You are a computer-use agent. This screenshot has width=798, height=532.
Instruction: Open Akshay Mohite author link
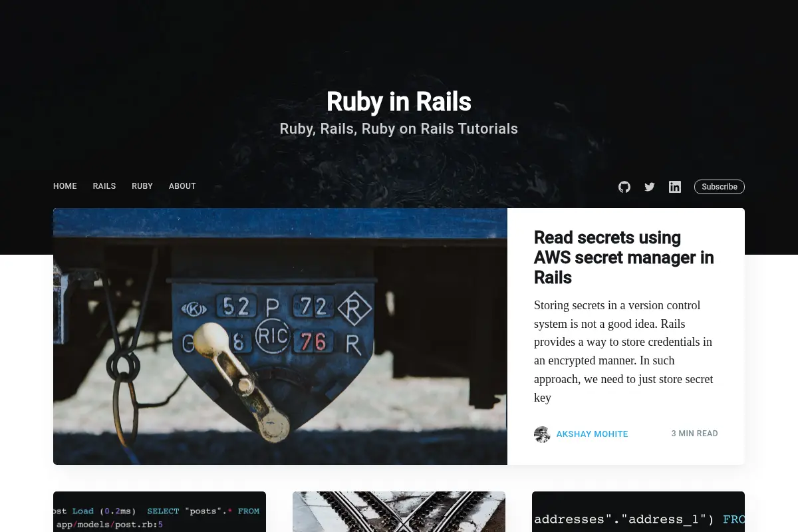592,434
